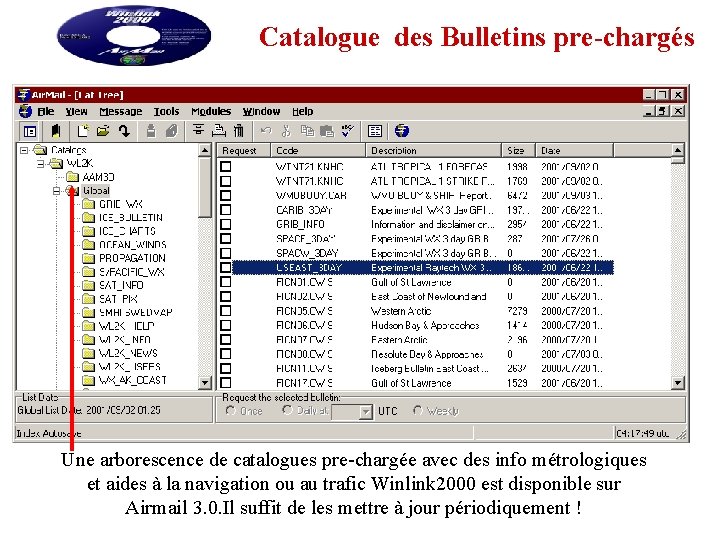Image resolution: width=720 pixels, height=540 pixels.
Task: Click the paste clipboard icon
Action: (x=326, y=131)
